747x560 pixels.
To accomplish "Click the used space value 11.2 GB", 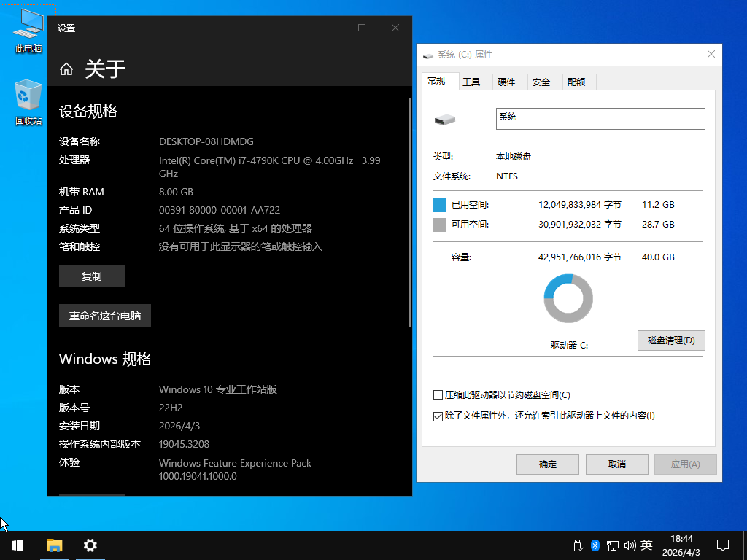I will tap(658, 205).
